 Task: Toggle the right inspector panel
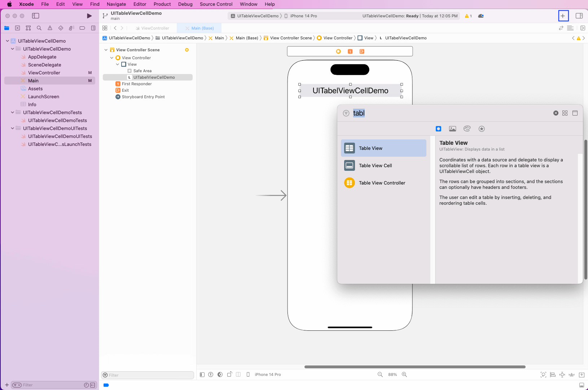pos(579,16)
